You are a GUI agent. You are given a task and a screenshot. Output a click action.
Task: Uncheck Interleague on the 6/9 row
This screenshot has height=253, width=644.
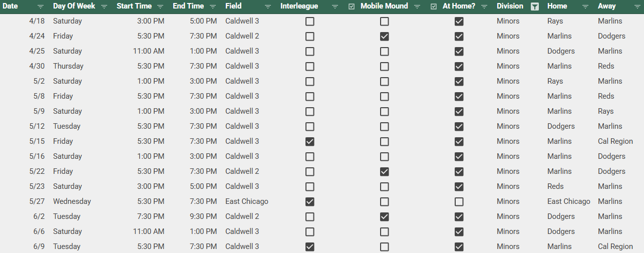(x=310, y=246)
